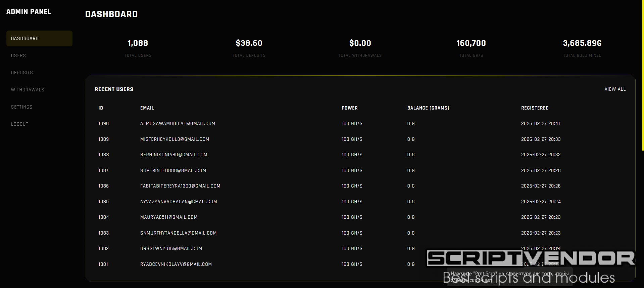This screenshot has height=288, width=644.
Task: Click email maurya6511@gmail.com
Action: tap(168, 217)
